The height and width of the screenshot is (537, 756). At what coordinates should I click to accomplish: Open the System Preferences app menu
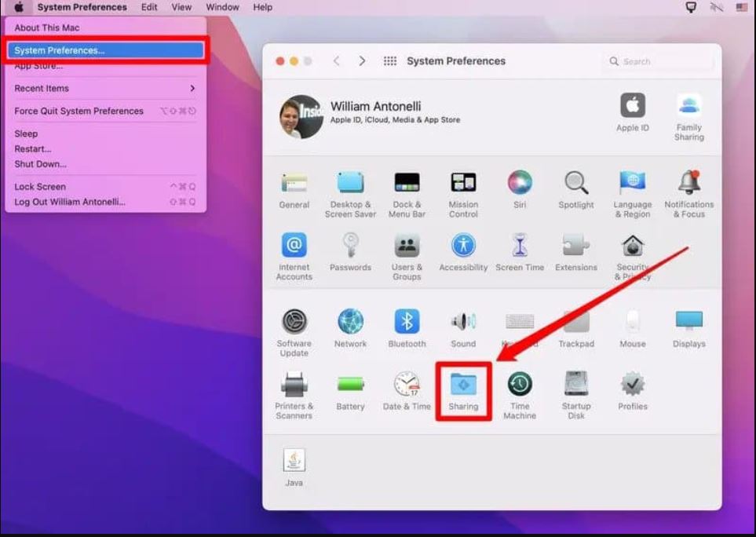82,7
